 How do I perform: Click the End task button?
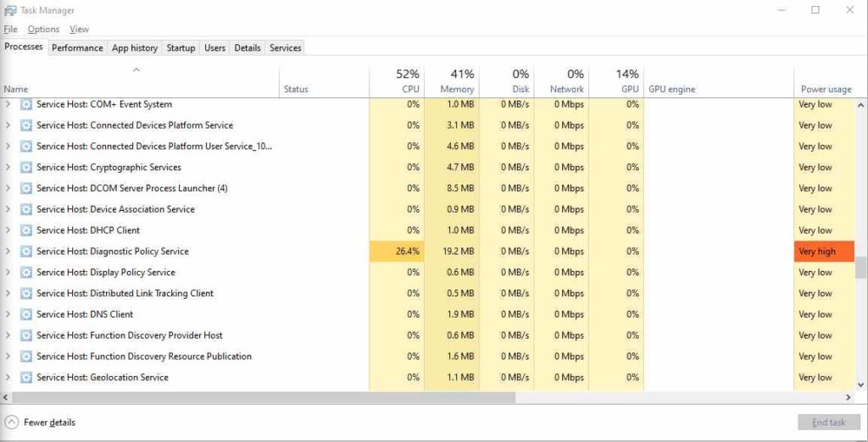829,422
